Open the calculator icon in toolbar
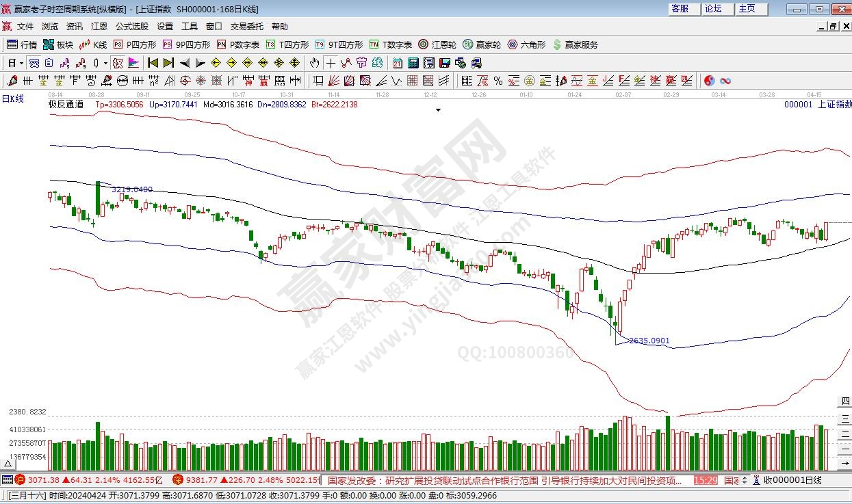The width and height of the screenshot is (852, 504). coord(413,63)
